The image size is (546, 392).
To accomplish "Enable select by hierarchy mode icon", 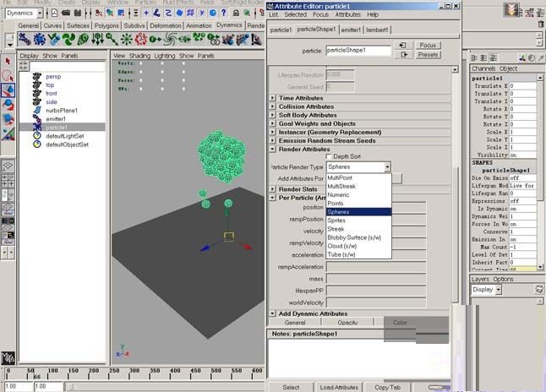I will pyautogui.click(x=99, y=13).
